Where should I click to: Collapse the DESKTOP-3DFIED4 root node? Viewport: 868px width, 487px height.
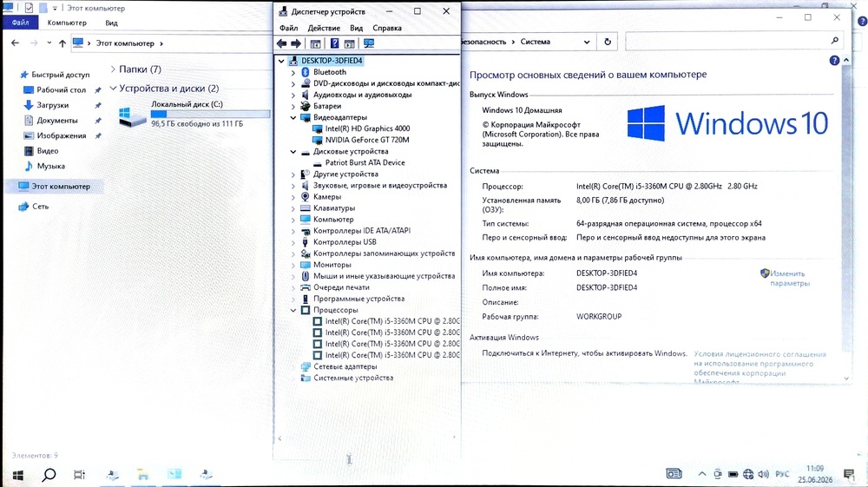pos(281,61)
